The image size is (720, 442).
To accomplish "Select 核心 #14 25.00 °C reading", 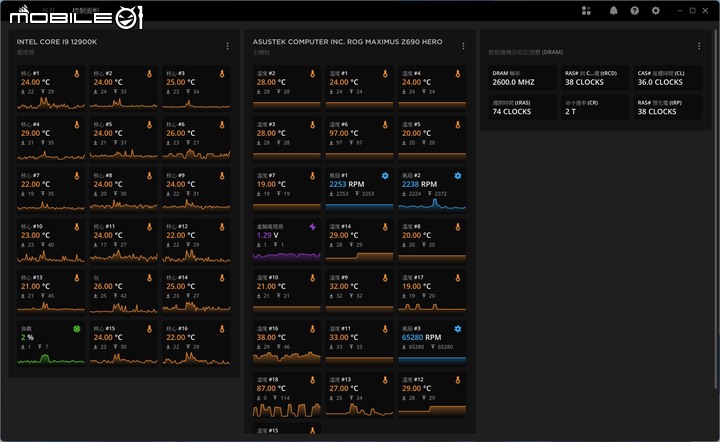I will coord(180,286).
